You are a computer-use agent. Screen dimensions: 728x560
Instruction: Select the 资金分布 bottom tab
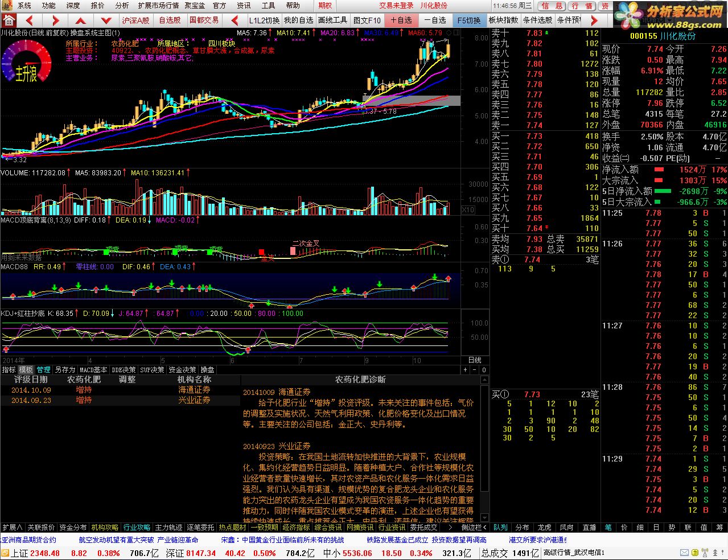pyautogui.click(x=73, y=528)
